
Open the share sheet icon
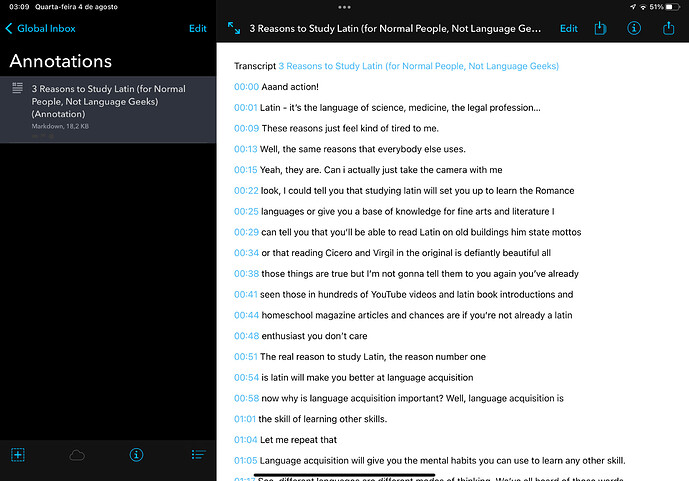tap(668, 28)
